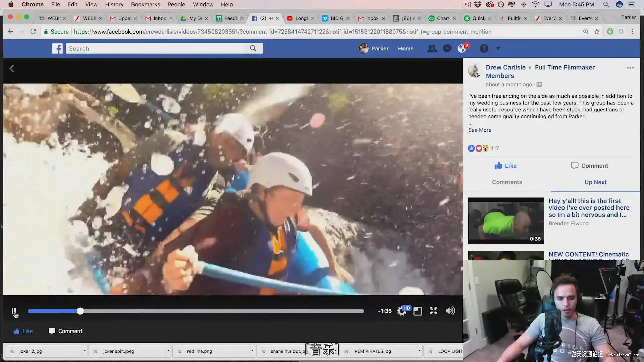The width and height of the screenshot is (644, 362).
Task: Expand Facebook account dropdown arrow
Action: coord(498,48)
